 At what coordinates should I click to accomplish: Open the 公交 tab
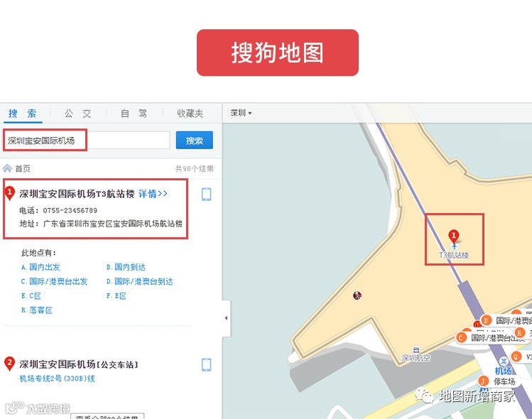[78, 114]
